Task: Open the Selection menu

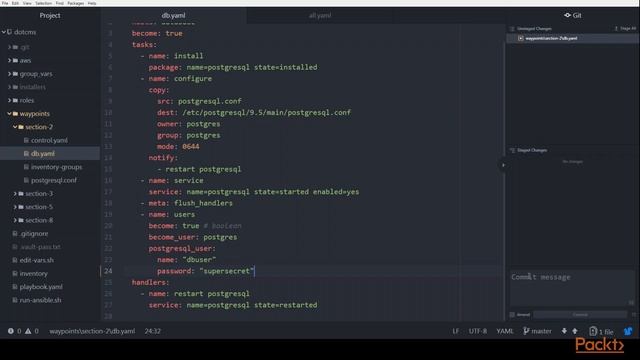Action: tap(43, 3)
